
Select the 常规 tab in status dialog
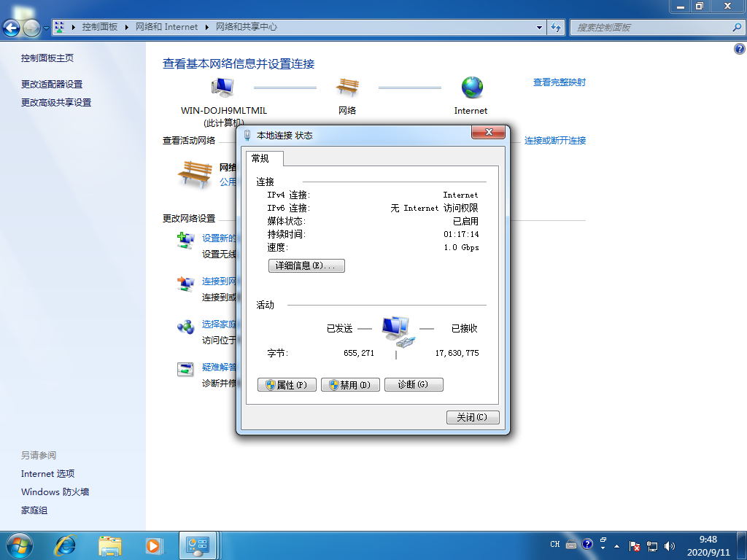click(x=260, y=158)
